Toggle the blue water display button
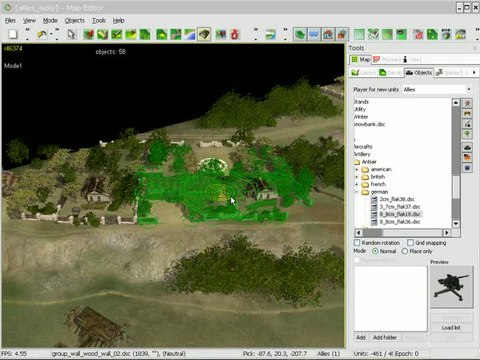Viewport: 480px width, 360px height. [314, 34]
